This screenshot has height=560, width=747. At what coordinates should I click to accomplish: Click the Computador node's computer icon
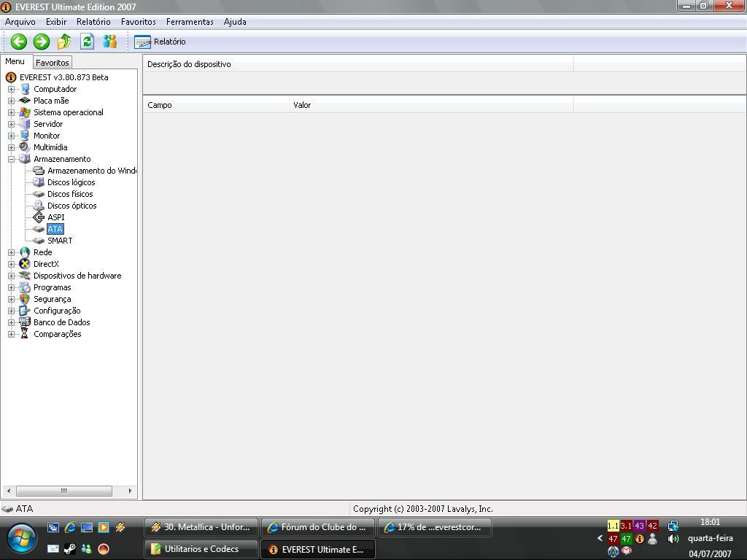[25, 89]
